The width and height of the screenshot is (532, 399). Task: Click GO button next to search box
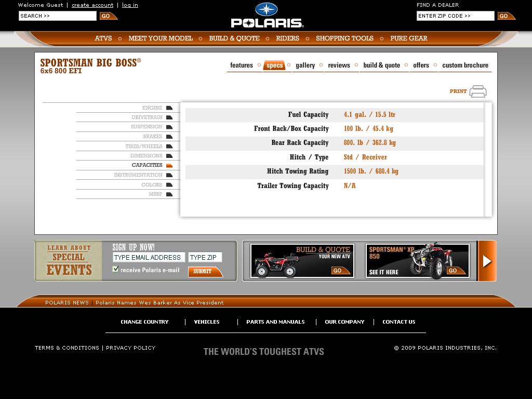click(x=108, y=16)
